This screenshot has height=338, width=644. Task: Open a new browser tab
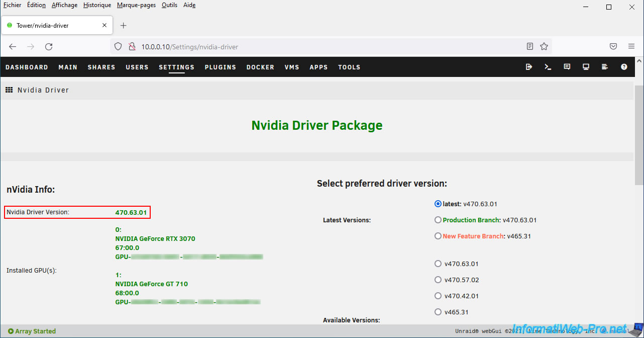click(x=124, y=26)
